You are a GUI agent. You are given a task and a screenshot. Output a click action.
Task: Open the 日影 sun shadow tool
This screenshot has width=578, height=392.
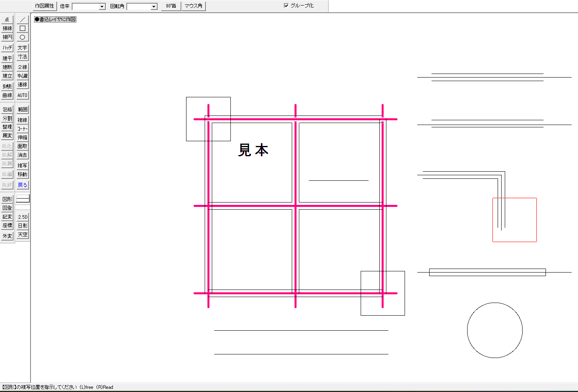coord(23,225)
